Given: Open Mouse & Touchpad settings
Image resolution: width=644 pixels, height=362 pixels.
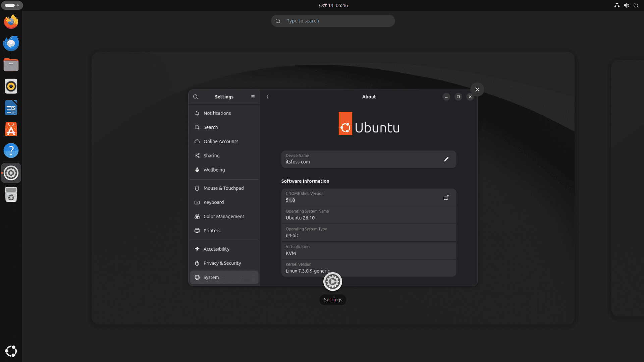Looking at the screenshot, I should pos(224,188).
